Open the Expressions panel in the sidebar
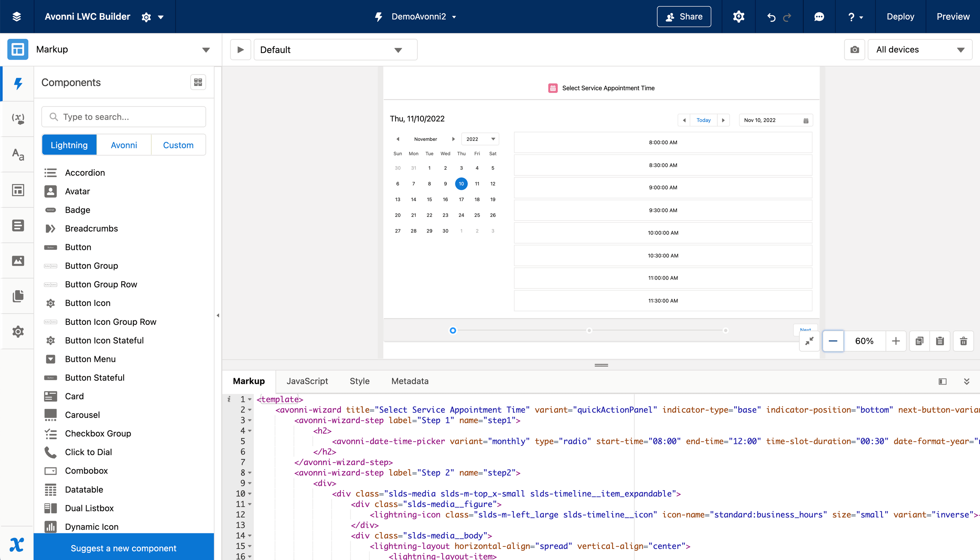 click(x=18, y=118)
